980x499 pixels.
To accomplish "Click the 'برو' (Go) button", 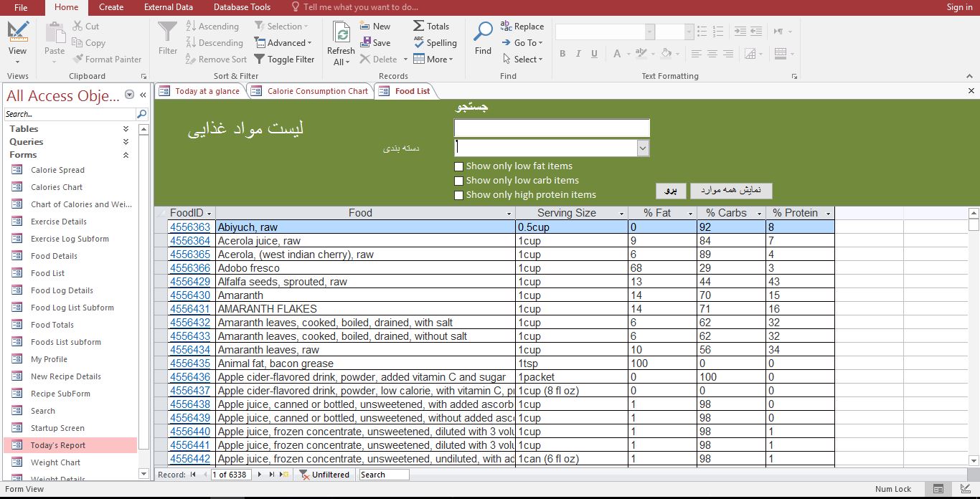I will coord(670,191).
